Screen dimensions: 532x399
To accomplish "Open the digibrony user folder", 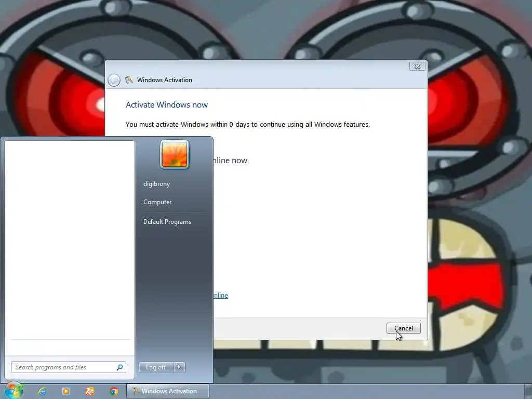I will (157, 184).
